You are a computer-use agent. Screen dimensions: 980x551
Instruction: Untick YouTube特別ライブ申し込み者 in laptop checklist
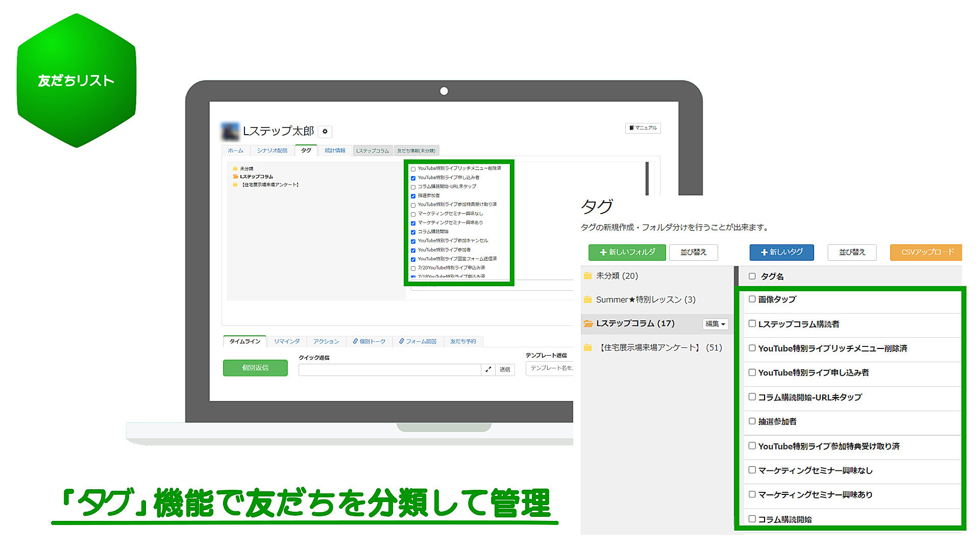(x=413, y=178)
